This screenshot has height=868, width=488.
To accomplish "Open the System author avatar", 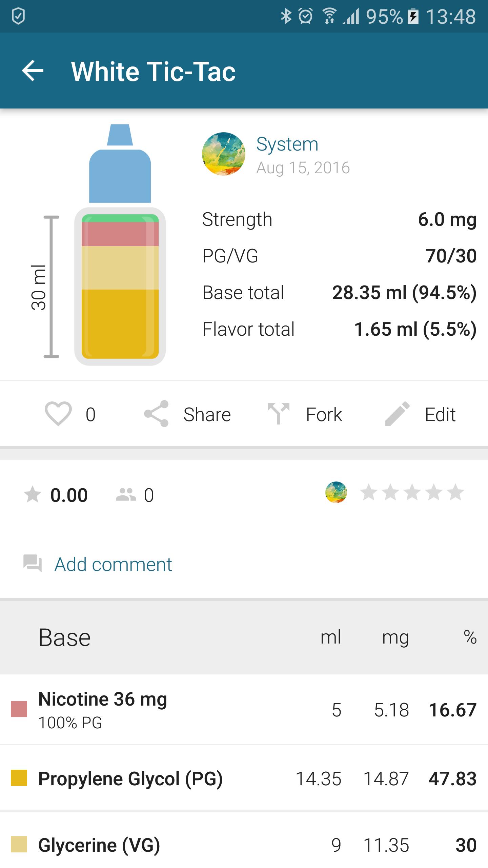I will [224, 154].
